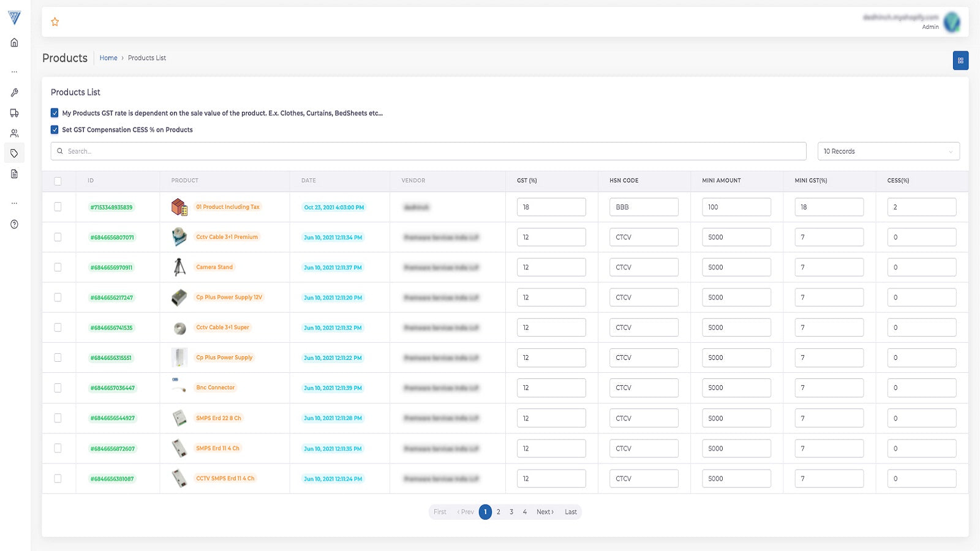The height and width of the screenshot is (551, 980).
Task: Go to page 2 in pagination
Action: tap(499, 512)
